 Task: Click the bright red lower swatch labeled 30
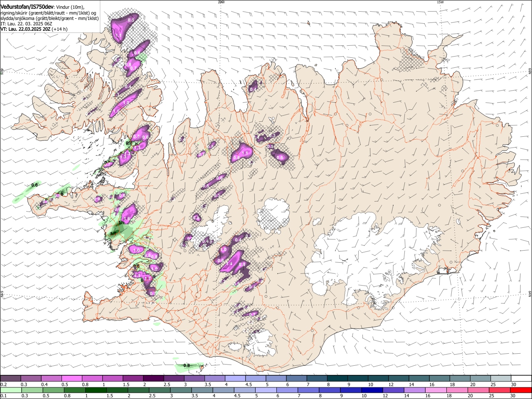point(521,390)
